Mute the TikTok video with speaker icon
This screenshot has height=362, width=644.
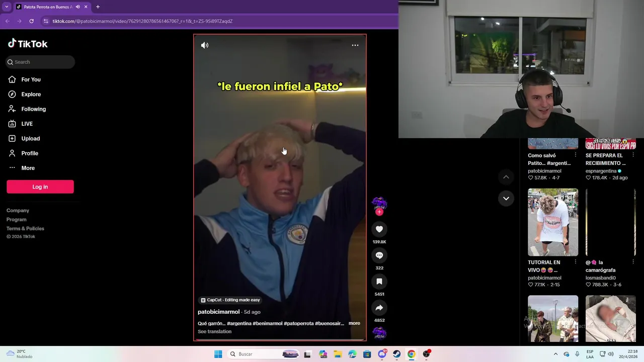[x=205, y=45]
